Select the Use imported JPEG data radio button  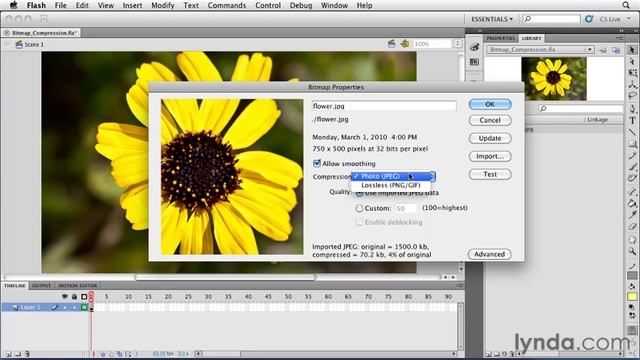point(359,193)
